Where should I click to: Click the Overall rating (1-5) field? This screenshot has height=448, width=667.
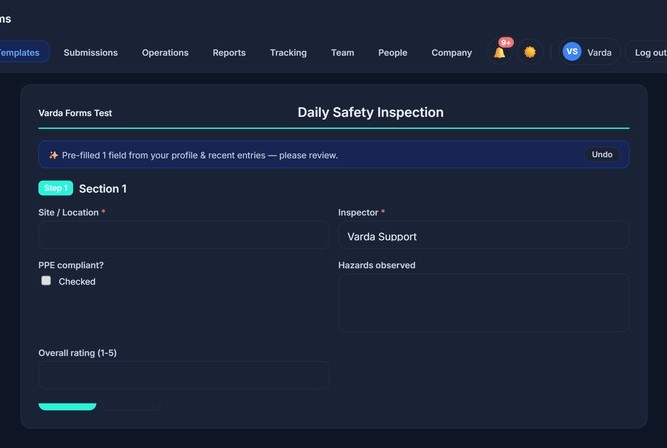coord(184,375)
